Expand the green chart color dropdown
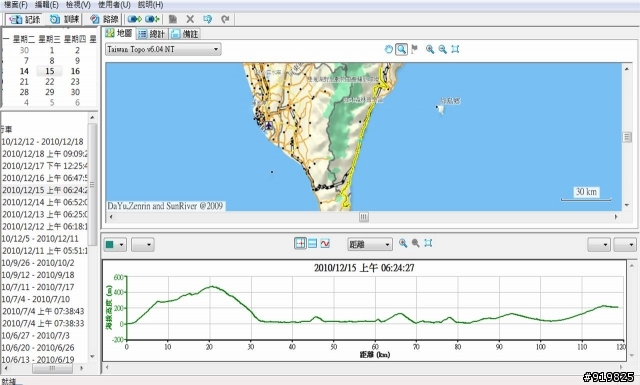This screenshot has width=640, height=385. click(115, 245)
